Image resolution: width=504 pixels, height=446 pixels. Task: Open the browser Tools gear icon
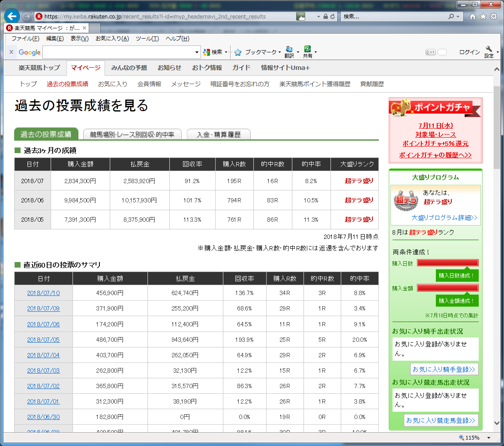[x=494, y=16]
